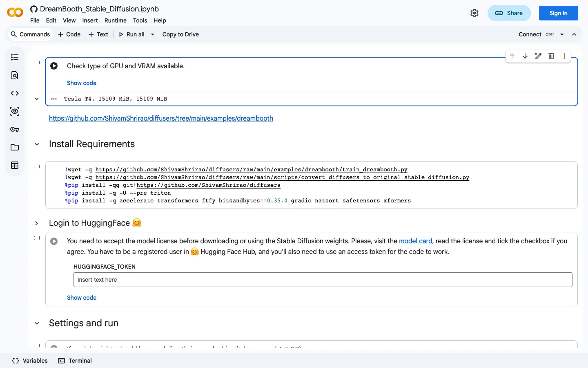Image resolution: width=588 pixels, height=368 pixels.
Task: Click the Settings and run heading
Action: pos(84,323)
